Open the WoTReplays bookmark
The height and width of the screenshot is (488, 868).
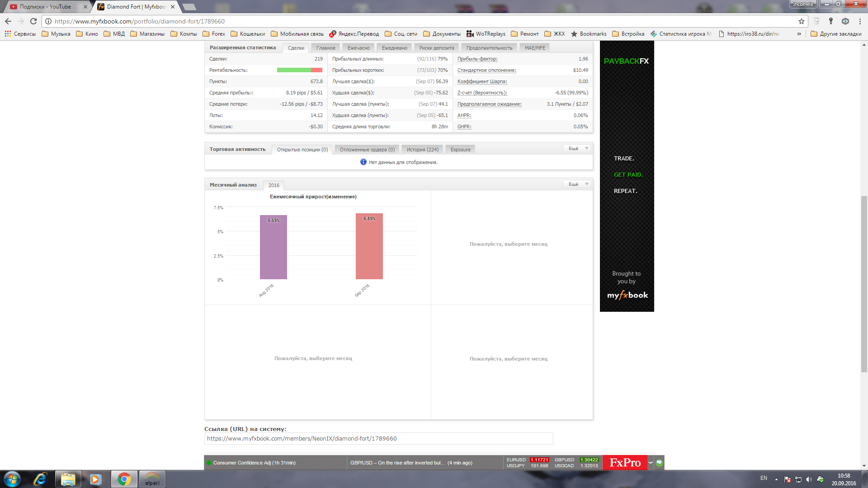point(486,34)
